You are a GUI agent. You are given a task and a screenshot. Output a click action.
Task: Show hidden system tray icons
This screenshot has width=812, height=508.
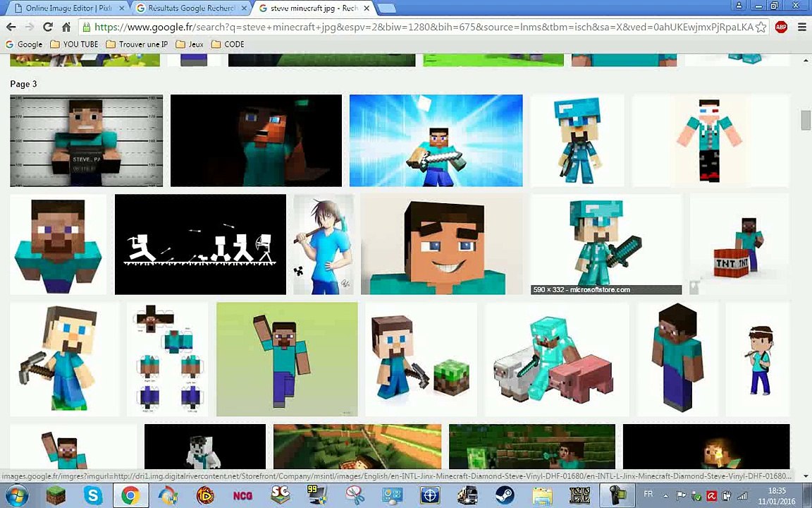click(665, 496)
